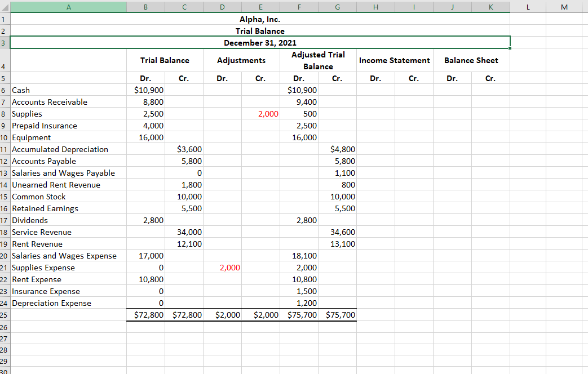Select the 500 adjusted Supplies cell
The image size is (588, 374).
click(299, 114)
